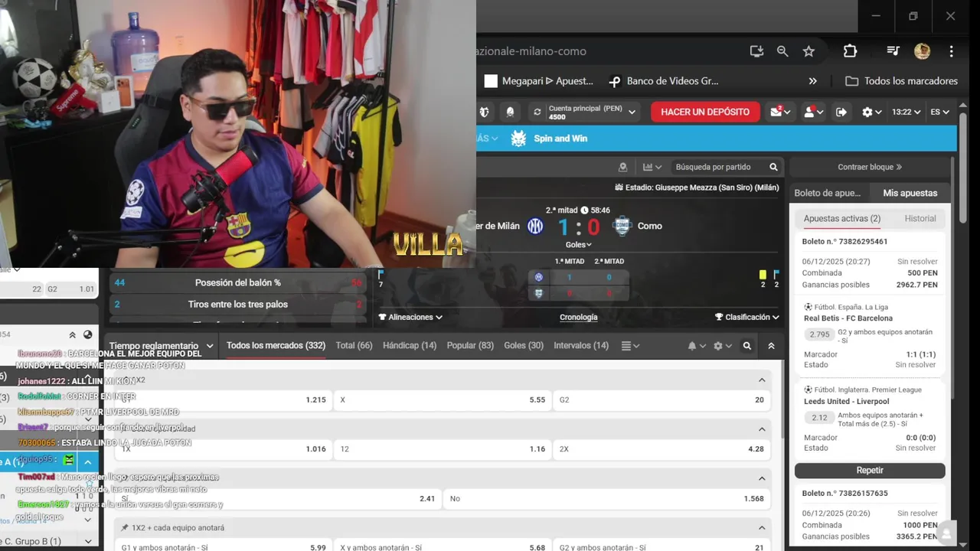Viewport: 980px width, 551px height.
Task: Click the Repetir button
Action: pos(870,470)
